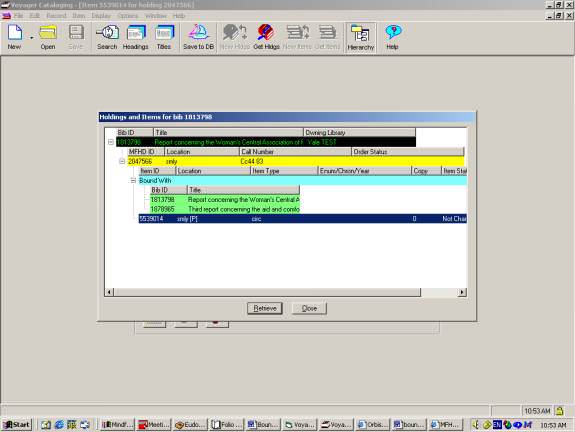Click the Retrieve button
575x432 pixels.
(264, 308)
